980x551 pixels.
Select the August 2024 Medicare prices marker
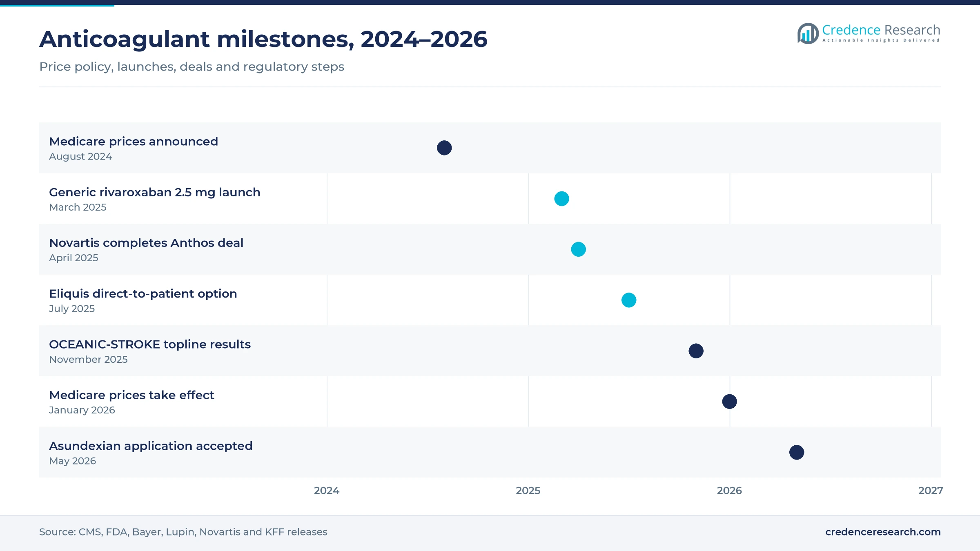click(x=444, y=148)
